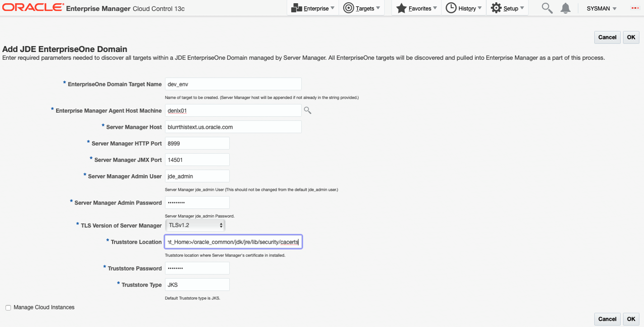This screenshot has width=644, height=327.
Task: Open the SYSMAN user menu
Action: point(598,9)
